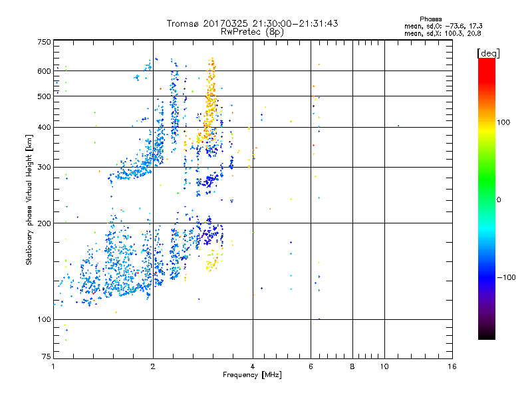Click the '-100' colorbar tick label
Viewport: 532px width, 399px height.
(506, 277)
